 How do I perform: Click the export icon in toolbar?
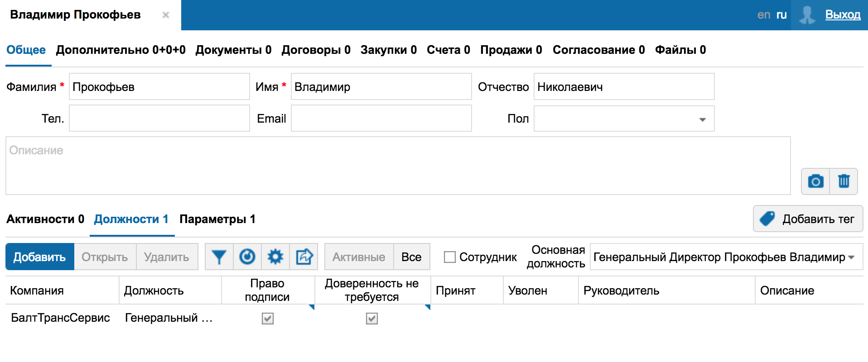tap(304, 257)
